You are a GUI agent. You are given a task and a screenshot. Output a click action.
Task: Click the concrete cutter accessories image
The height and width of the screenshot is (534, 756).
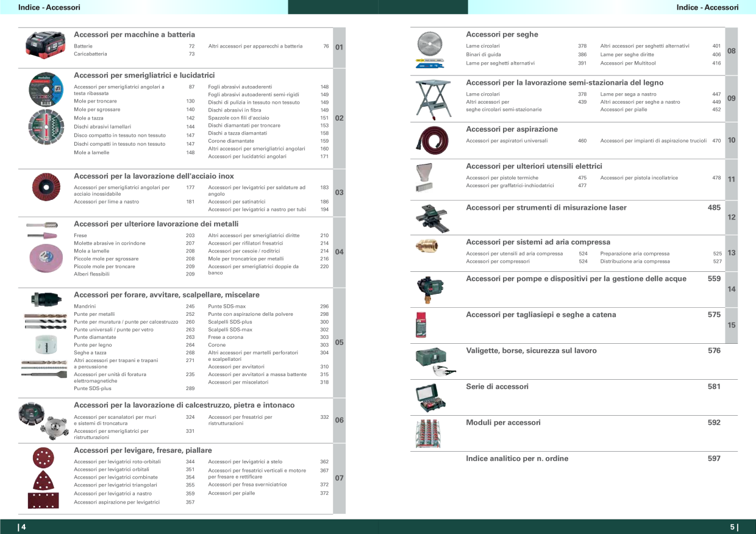[x=45, y=420]
